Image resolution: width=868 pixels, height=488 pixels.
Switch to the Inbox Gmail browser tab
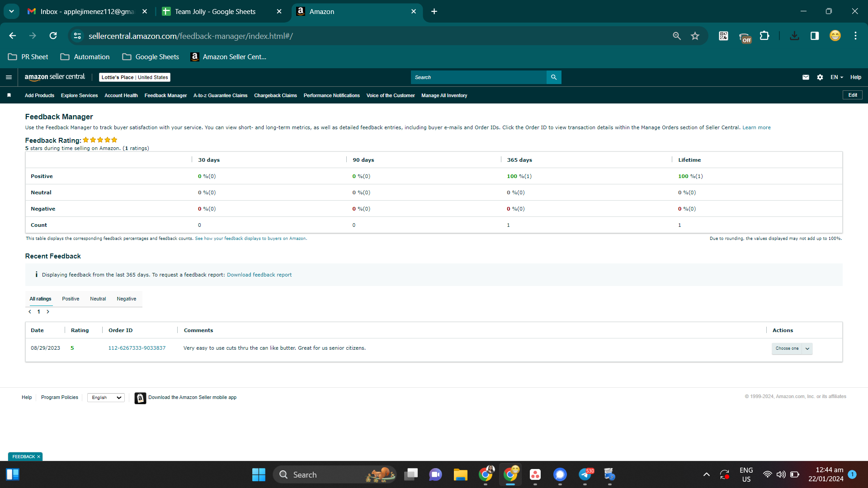pos(87,11)
